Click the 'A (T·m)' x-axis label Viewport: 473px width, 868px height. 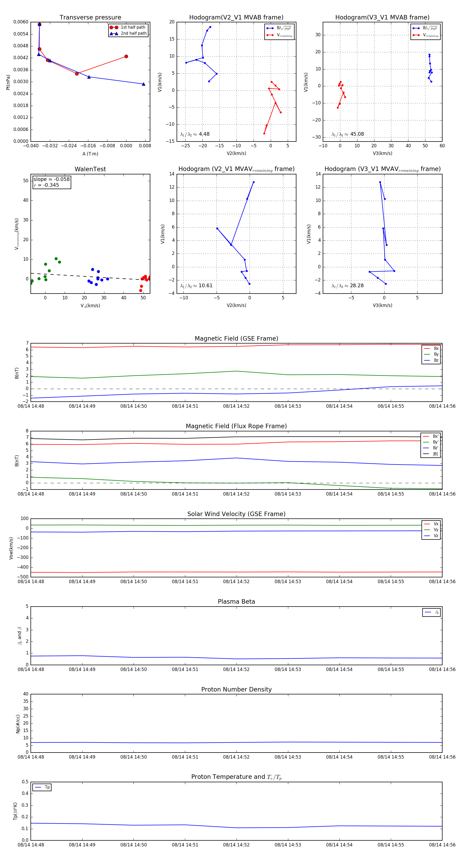coord(90,154)
